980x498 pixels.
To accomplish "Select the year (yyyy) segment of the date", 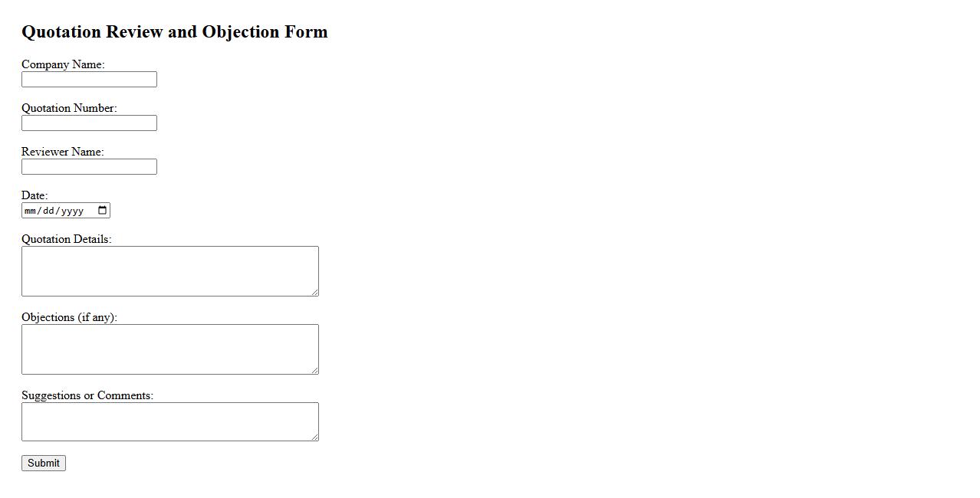I will (72, 211).
